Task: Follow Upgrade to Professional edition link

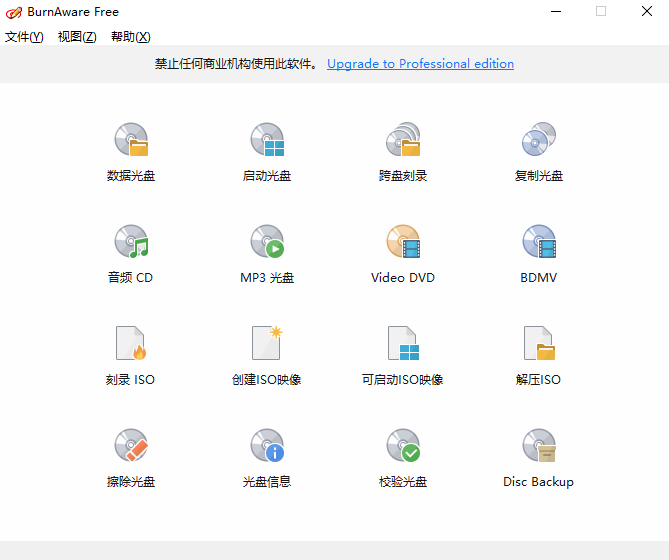Action: 420,64
